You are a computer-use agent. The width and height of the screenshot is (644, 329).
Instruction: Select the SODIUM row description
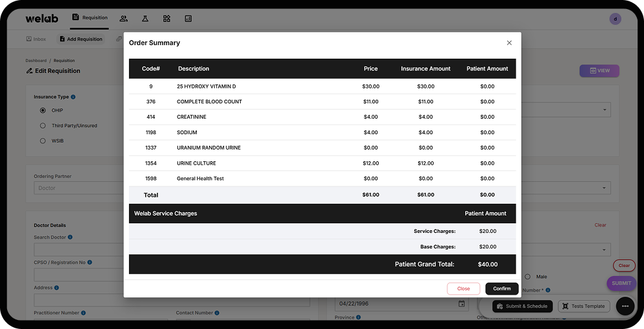pyautogui.click(x=187, y=133)
